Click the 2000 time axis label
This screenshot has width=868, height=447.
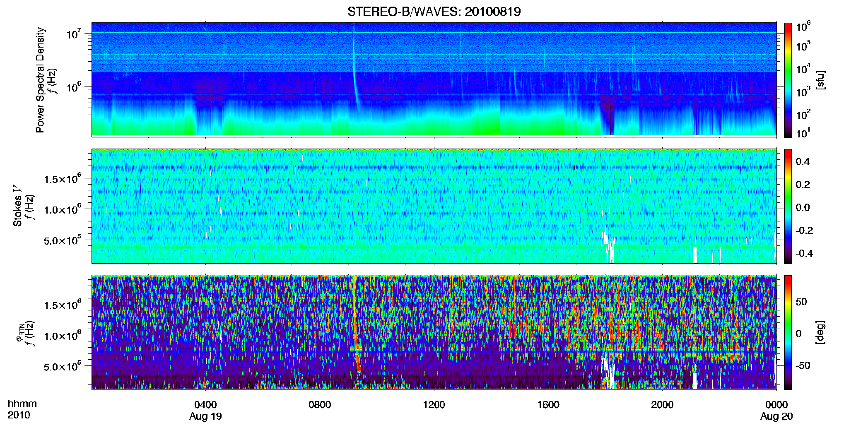662,404
